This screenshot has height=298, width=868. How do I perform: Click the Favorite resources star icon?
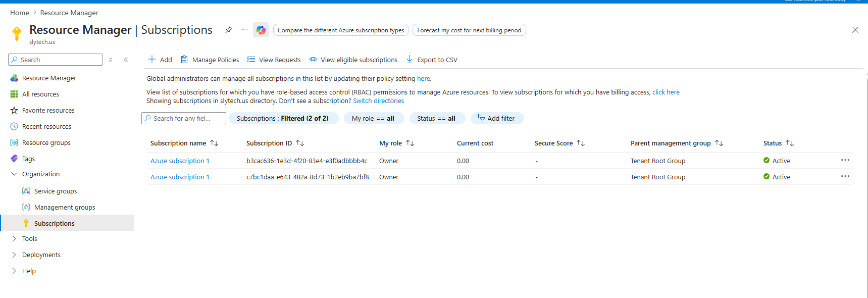pos(14,110)
